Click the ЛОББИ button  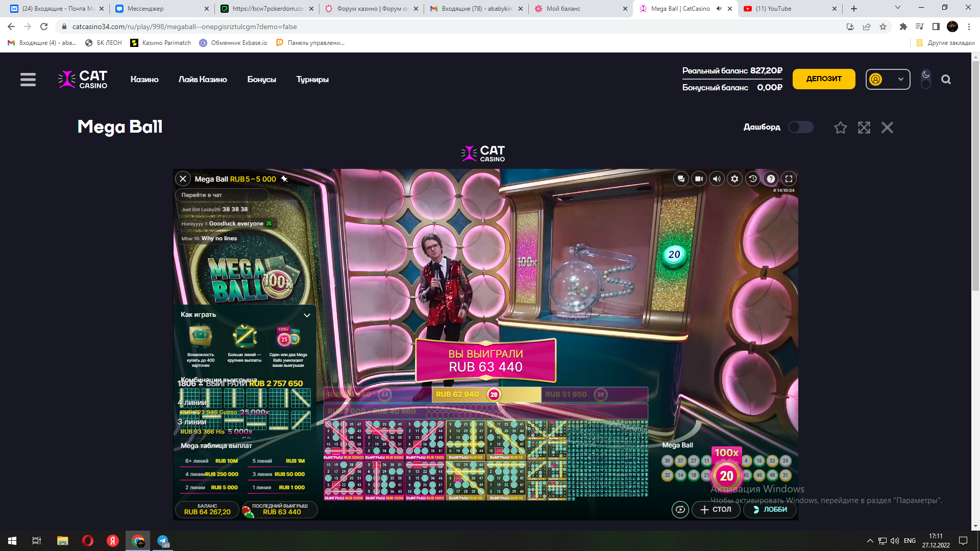click(770, 509)
